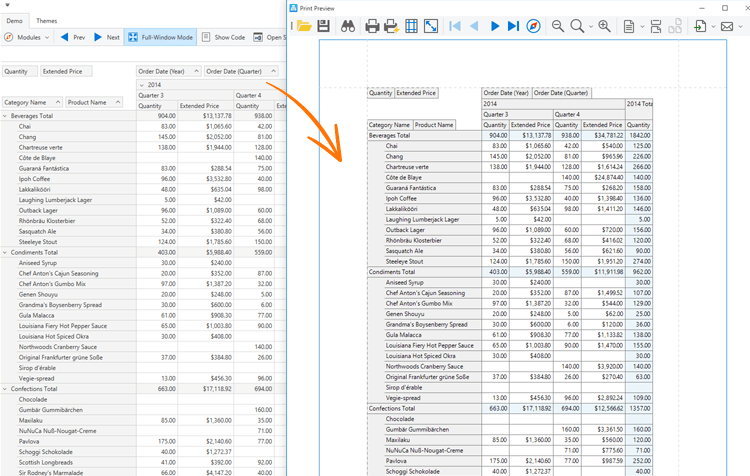Click the Scale icon in the toolbar
Screen dimensions: 750x476
[x=431, y=26]
